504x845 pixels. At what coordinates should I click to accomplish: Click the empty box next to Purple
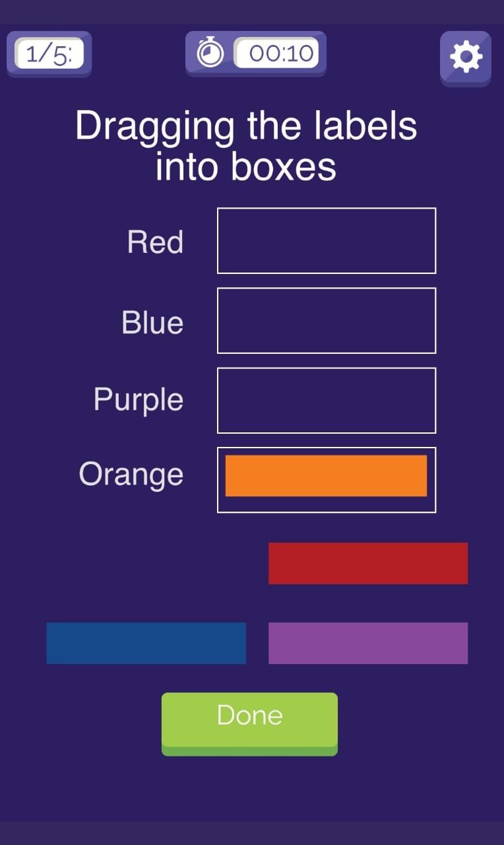point(327,400)
